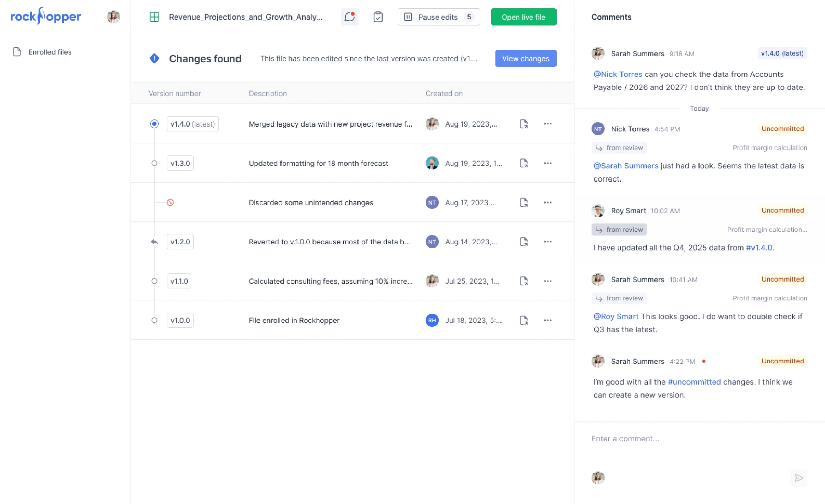This screenshot has width=825, height=504.
Task: Click the Pause edits button
Action: point(438,17)
